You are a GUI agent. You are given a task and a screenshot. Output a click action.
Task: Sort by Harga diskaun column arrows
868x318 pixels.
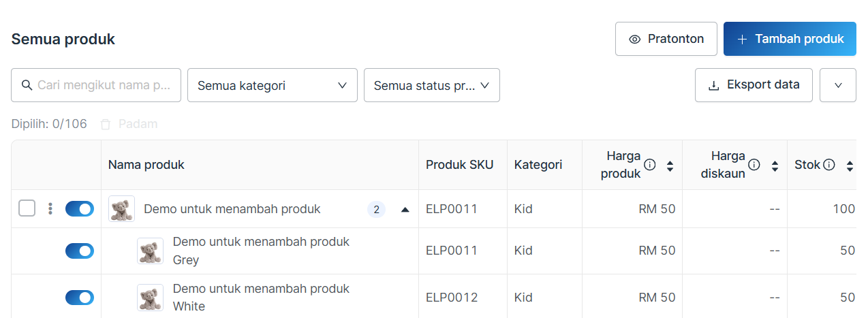775,165
